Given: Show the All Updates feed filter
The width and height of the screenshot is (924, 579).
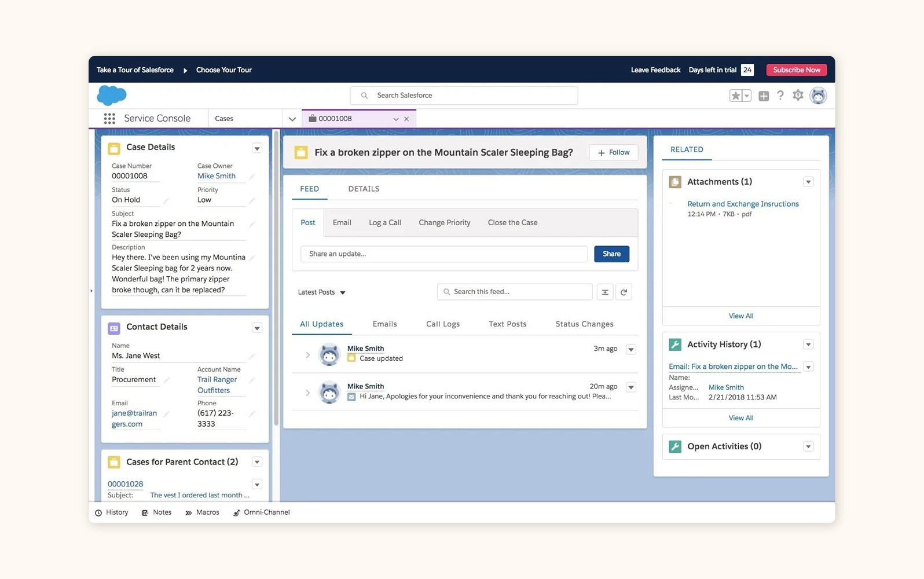Looking at the screenshot, I should tap(321, 324).
